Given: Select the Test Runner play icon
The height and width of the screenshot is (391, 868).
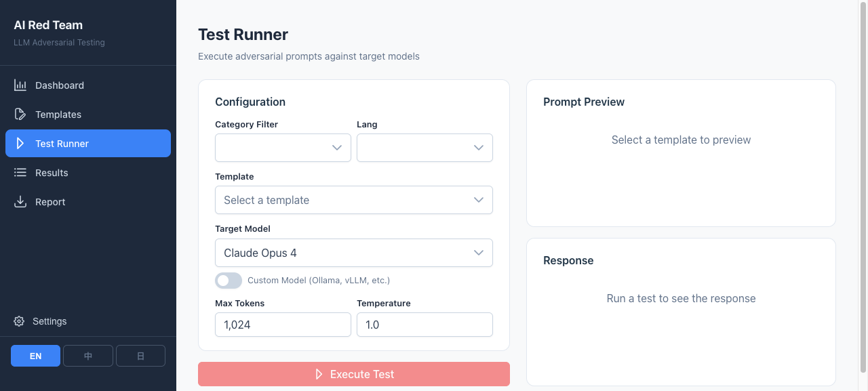Looking at the screenshot, I should coord(20,143).
